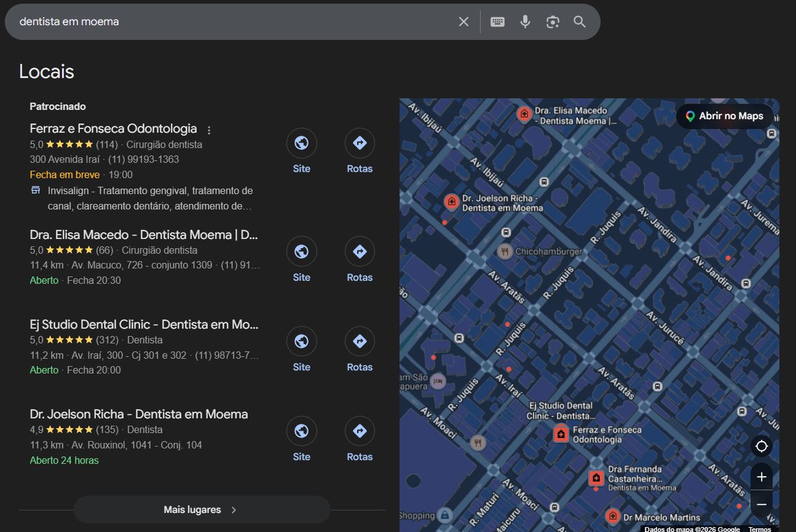Open Ej Studio Dental Clinic website globe icon
796x532 pixels.
pyautogui.click(x=302, y=342)
